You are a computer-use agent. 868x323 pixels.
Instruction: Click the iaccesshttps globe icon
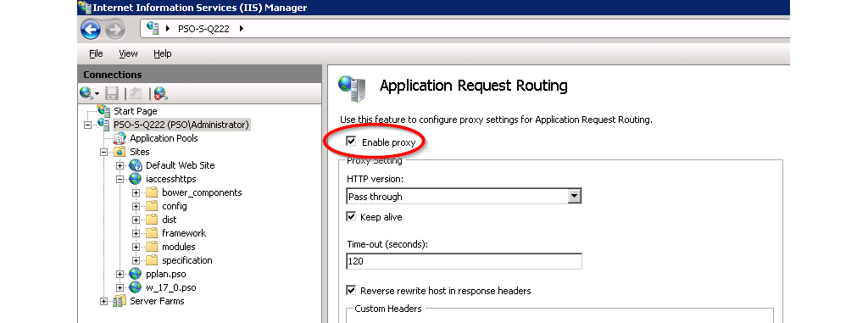coord(136,179)
